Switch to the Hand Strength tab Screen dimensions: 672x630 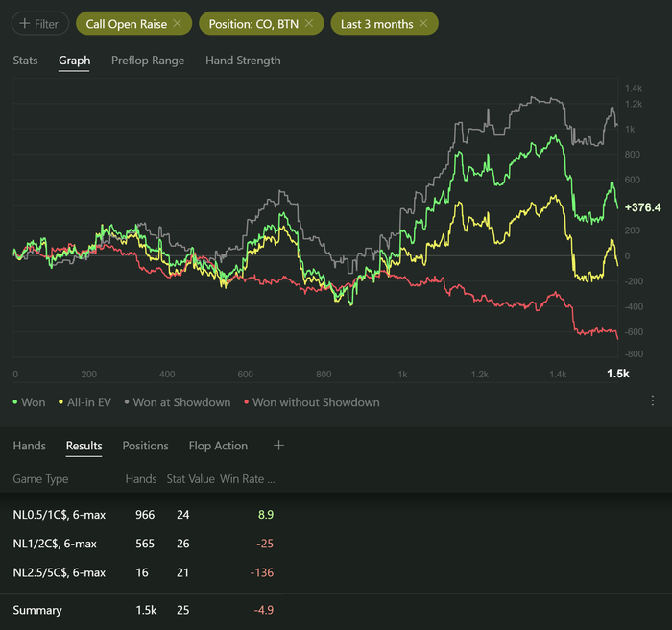[243, 61]
